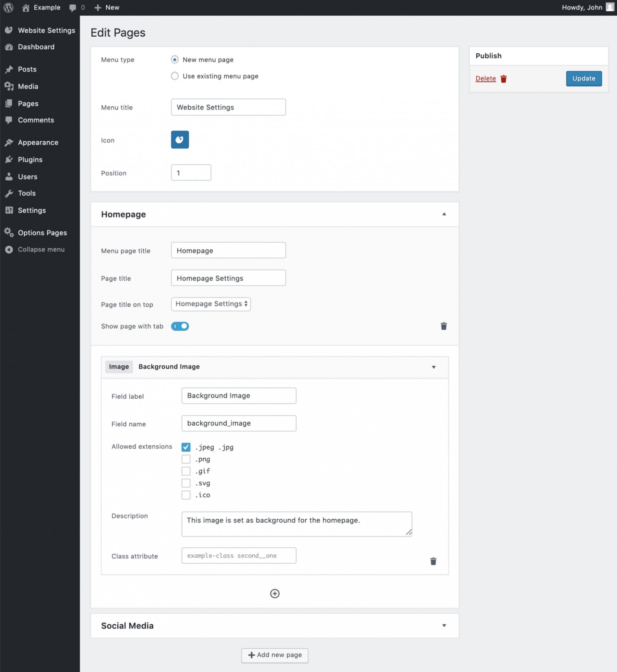Click the circled plus add field icon
The width and height of the screenshot is (617, 672).
point(274,594)
